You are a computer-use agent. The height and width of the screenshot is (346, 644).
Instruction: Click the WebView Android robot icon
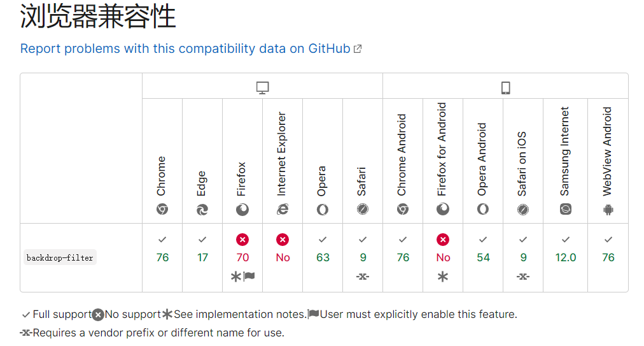(608, 209)
